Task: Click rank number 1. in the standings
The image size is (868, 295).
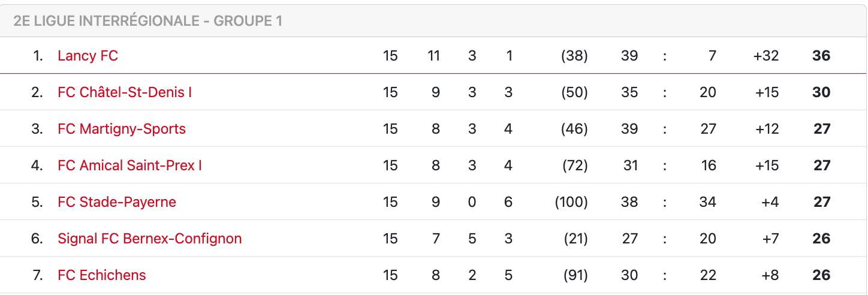Action: click(38, 56)
